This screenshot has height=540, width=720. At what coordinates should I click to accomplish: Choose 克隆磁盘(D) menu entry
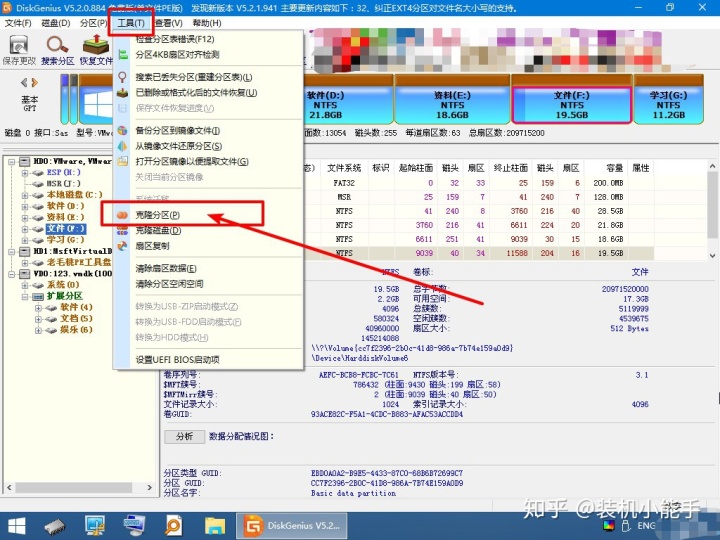click(158, 231)
